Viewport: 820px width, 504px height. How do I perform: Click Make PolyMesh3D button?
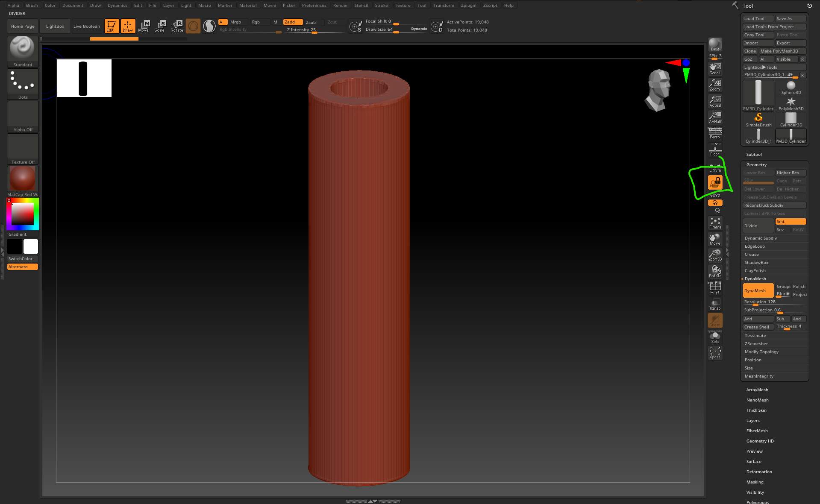(783, 51)
